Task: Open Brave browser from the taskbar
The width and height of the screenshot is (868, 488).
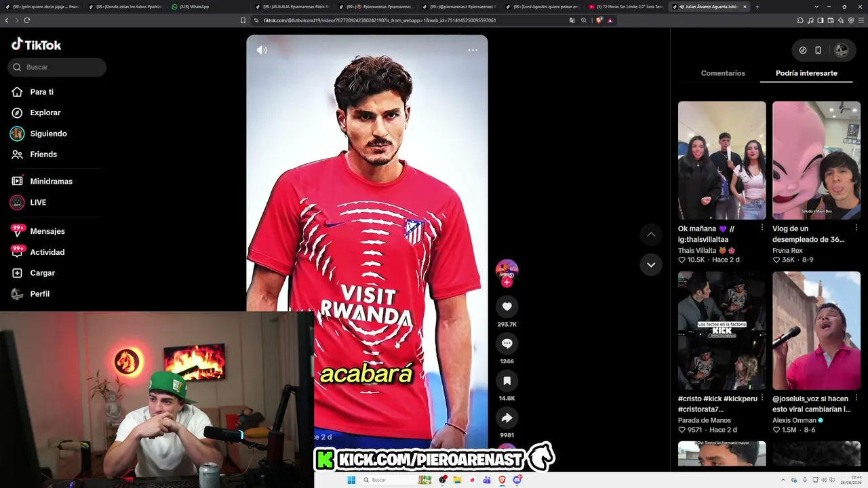Action: [502, 480]
